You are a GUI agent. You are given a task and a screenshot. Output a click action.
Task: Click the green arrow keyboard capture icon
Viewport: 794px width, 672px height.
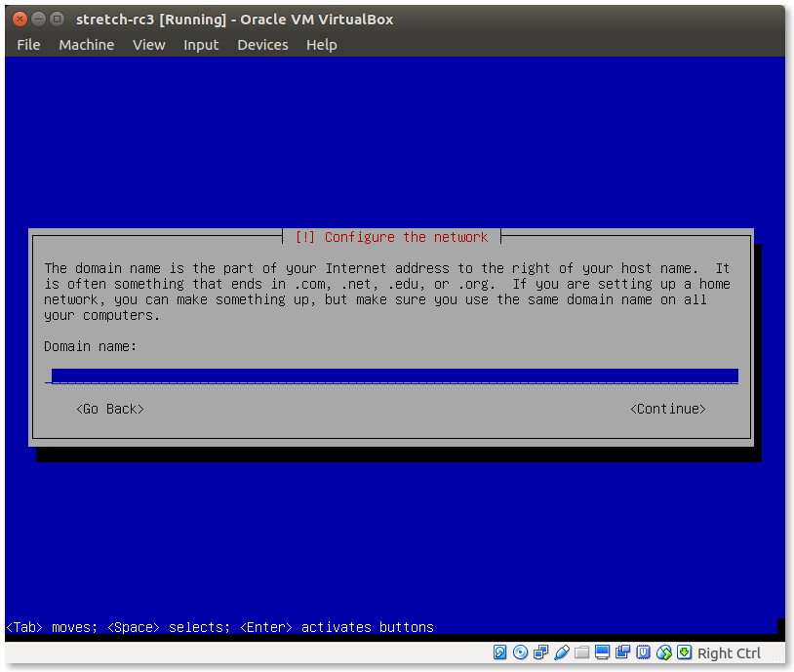pos(684,652)
